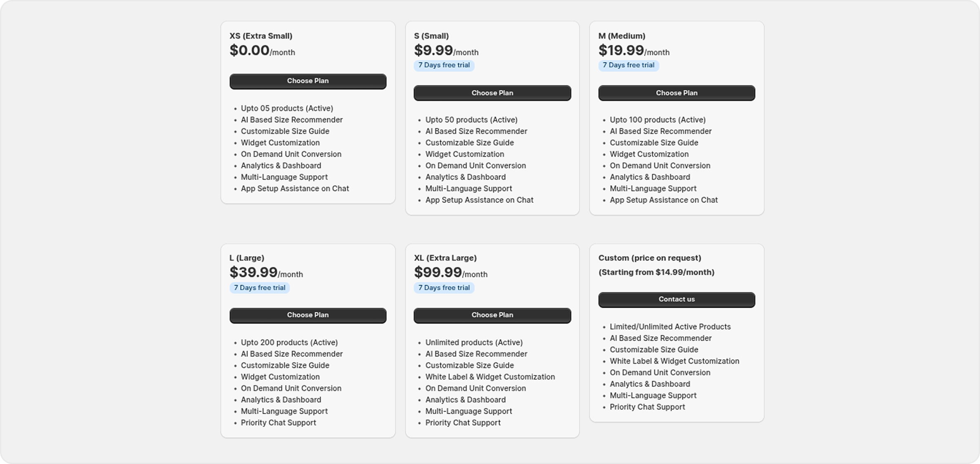Viewport: 980px width, 464px height.
Task: Click 7 Days free trial badge on Small plan
Action: tap(444, 65)
